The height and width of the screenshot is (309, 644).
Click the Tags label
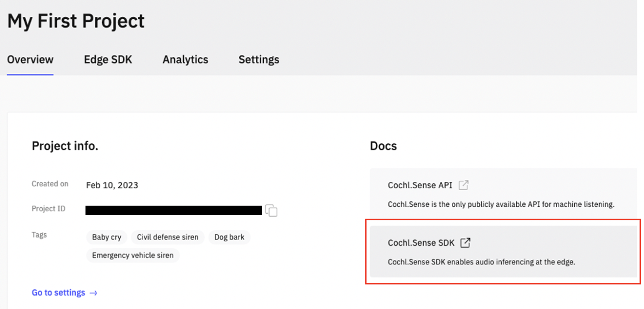coord(39,235)
